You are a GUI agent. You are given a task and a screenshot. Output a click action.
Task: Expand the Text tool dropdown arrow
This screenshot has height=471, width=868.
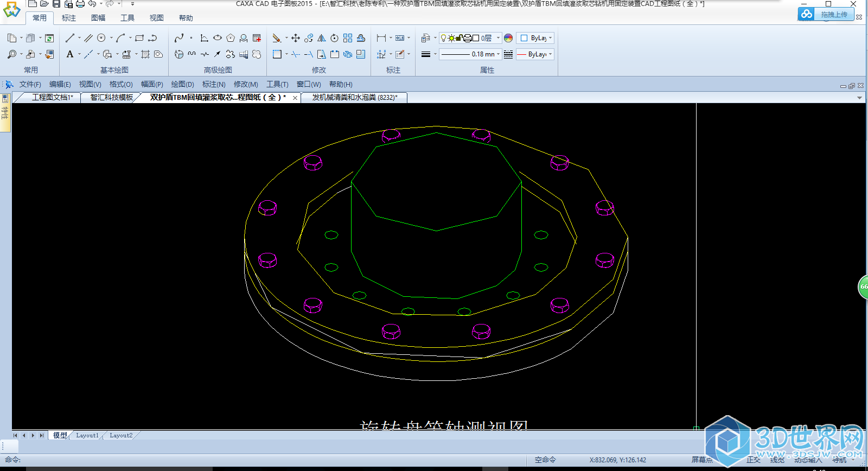(x=79, y=54)
